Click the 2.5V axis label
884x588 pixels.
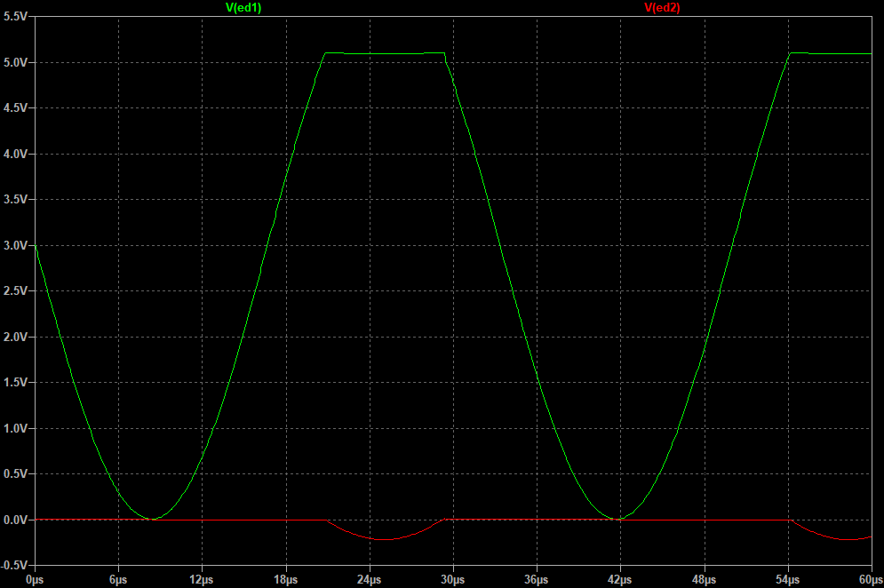(x=14, y=291)
